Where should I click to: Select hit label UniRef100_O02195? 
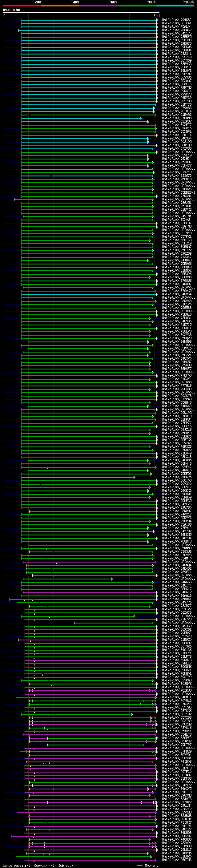click(x=177, y=142)
